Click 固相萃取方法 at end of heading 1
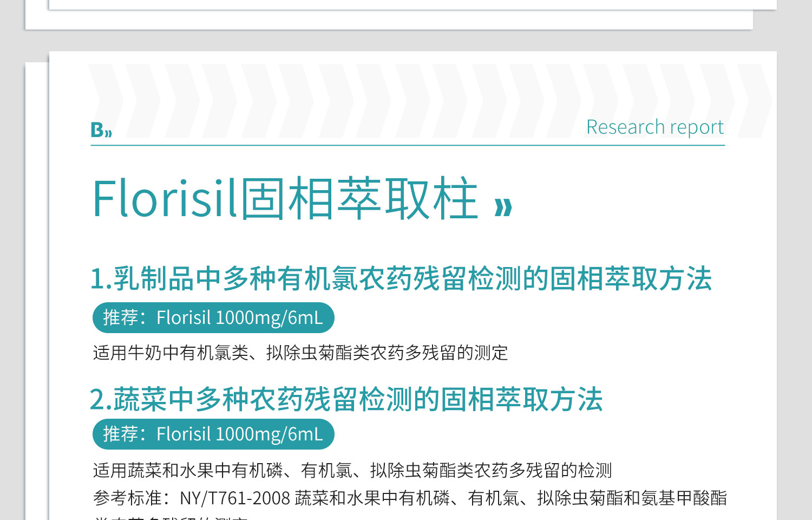Viewport: 812px width, 520px height. [x=631, y=279]
